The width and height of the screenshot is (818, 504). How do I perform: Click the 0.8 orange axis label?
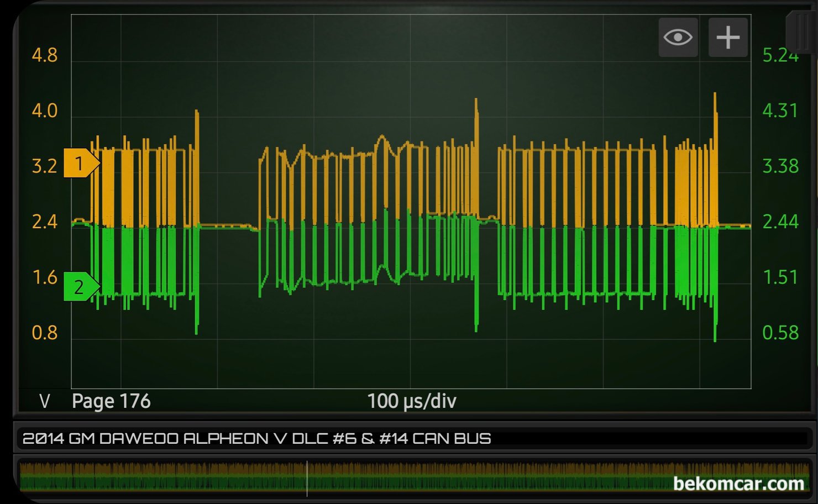point(45,333)
